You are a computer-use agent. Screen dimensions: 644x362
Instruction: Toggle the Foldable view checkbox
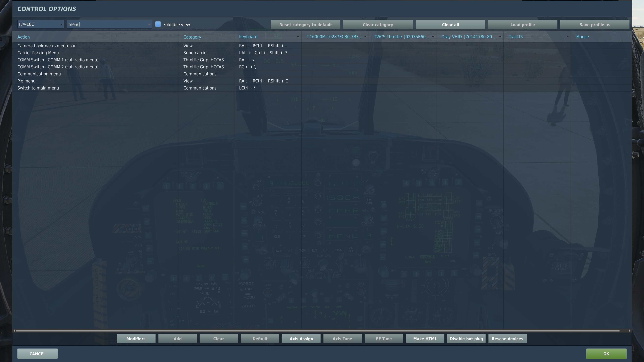point(158,24)
